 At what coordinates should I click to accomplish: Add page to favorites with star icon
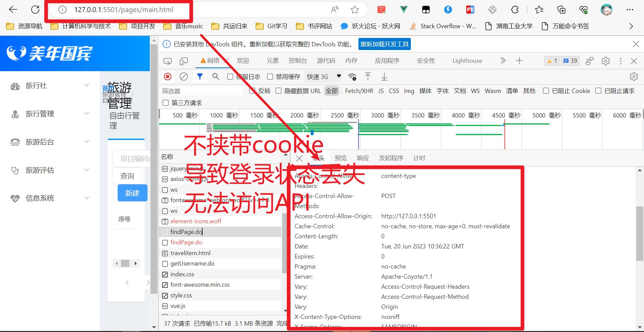point(355,10)
